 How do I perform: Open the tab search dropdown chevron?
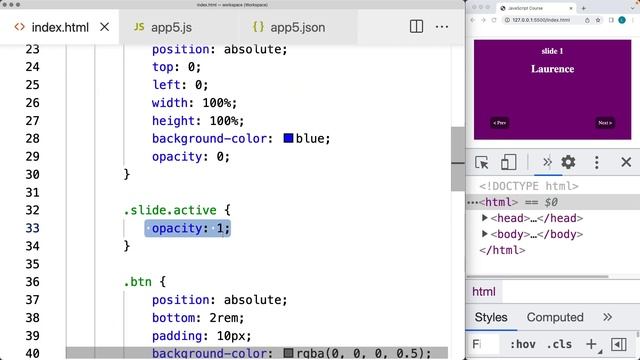tap(633, 8)
